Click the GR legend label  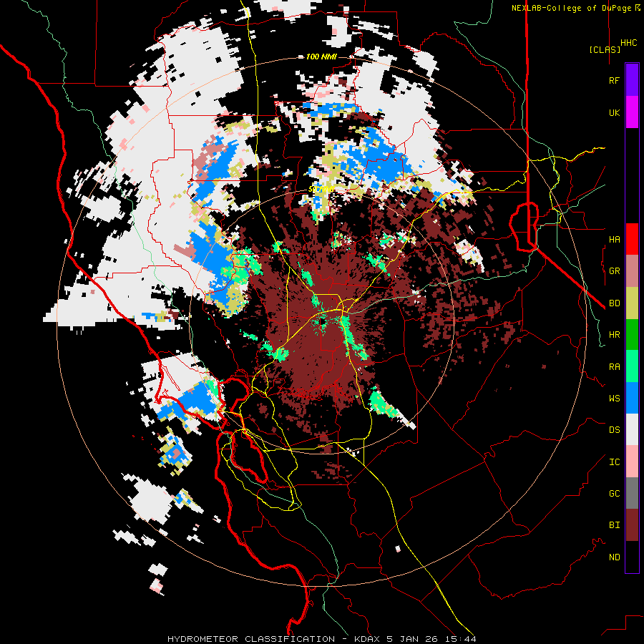pyautogui.click(x=614, y=271)
